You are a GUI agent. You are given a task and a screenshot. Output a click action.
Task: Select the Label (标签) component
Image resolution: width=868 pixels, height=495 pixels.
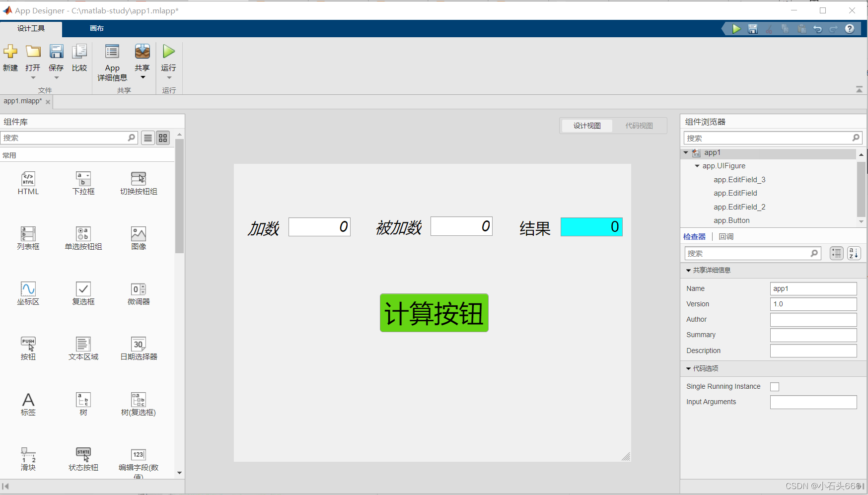(28, 402)
